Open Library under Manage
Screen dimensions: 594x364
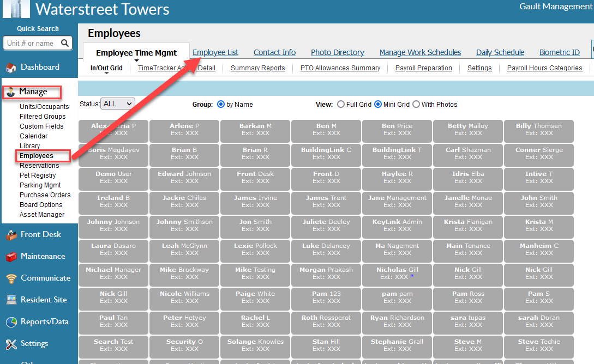pyautogui.click(x=29, y=146)
